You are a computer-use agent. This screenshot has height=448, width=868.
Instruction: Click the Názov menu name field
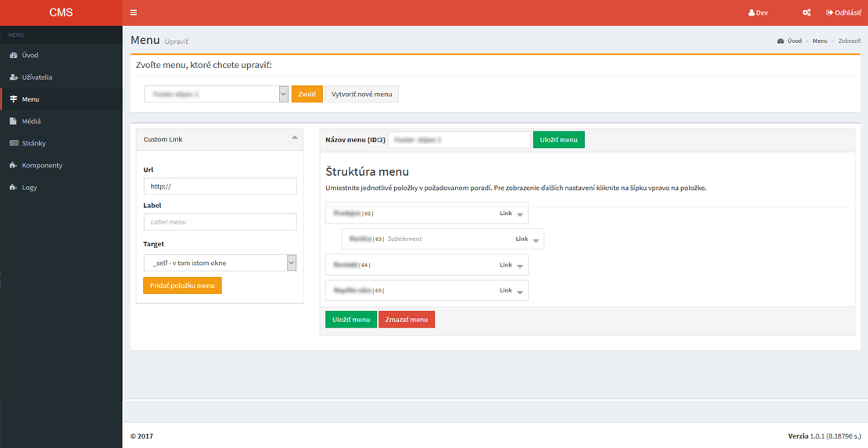(x=459, y=140)
